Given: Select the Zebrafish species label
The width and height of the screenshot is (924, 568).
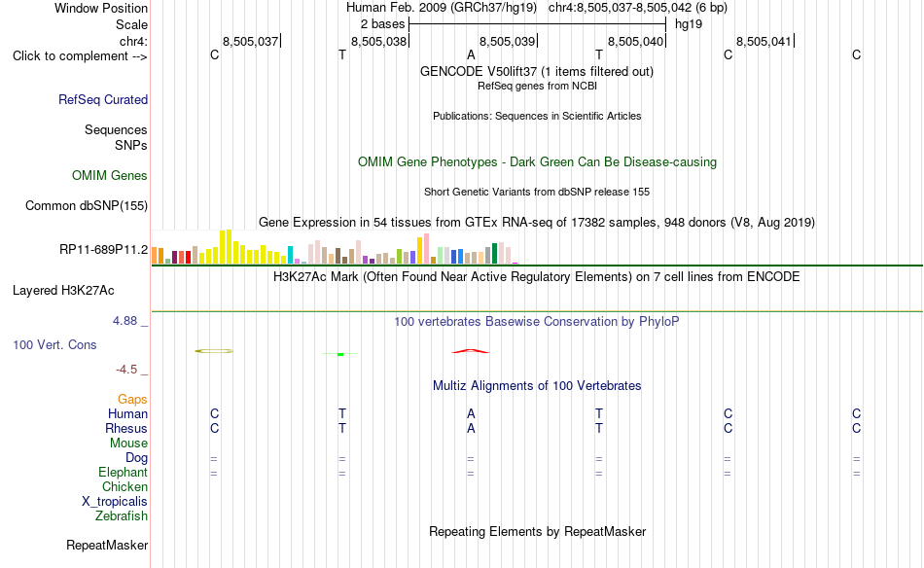Looking at the screenshot, I should 122,516.
